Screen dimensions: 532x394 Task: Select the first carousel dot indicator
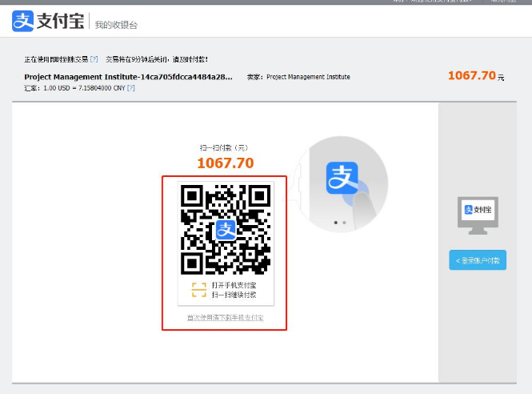tap(335, 222)
